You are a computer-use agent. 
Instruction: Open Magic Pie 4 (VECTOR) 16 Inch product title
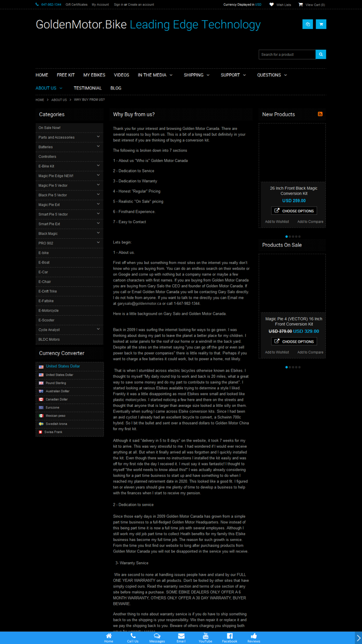[294, 321]
